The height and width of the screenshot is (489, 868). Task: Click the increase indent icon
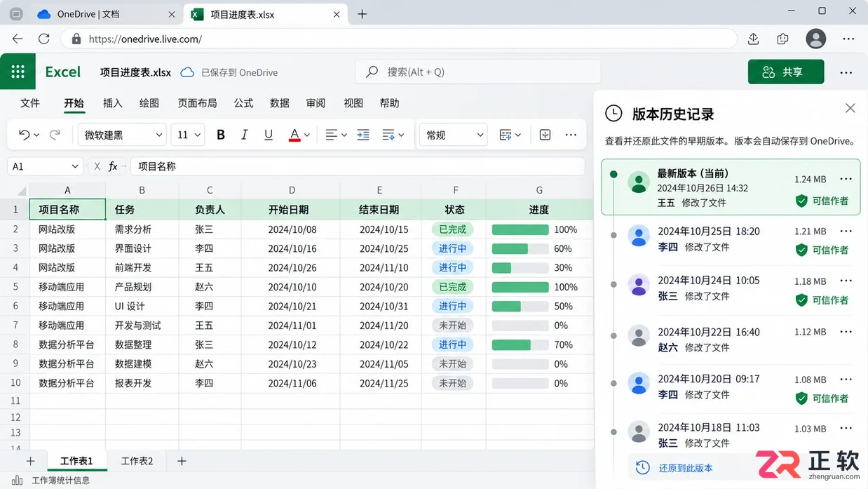pyautogui.click(x=363, y=135)
